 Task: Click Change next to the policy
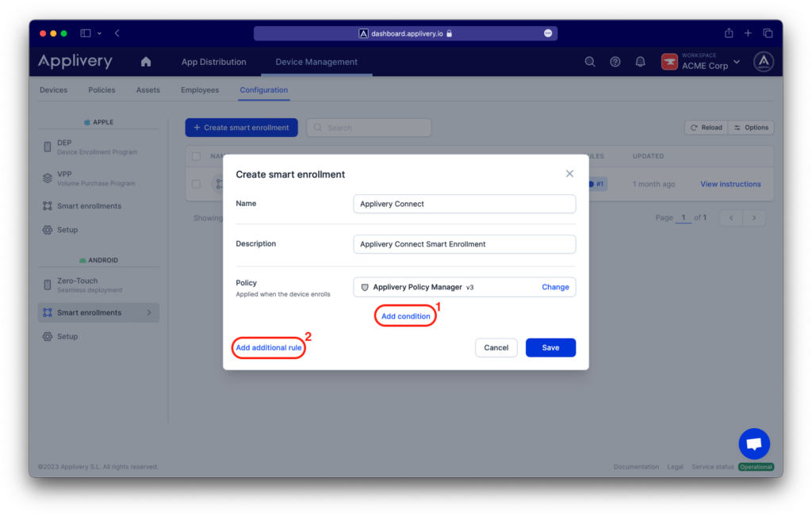[x=555, y=287]
